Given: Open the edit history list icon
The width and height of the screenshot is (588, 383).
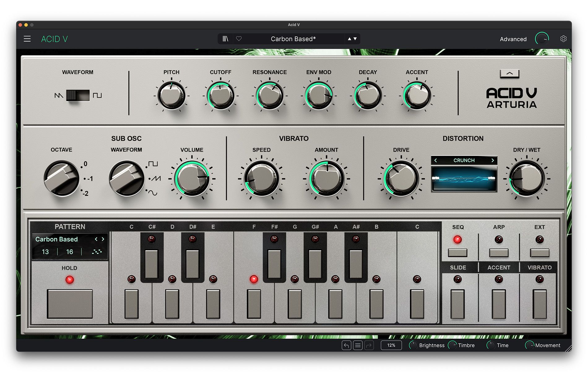Looking at the screenshot, I should pyautogui.click(x=358, y=345).
